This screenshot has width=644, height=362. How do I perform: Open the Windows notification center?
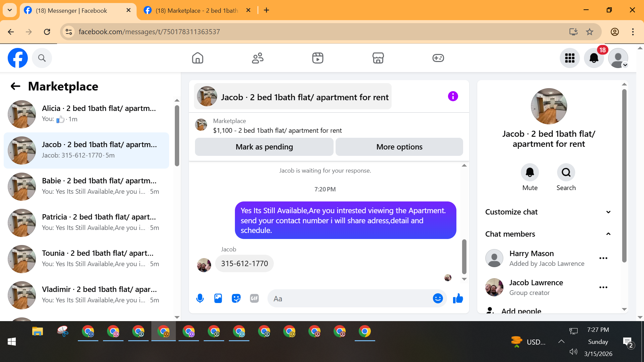coord(628,342)
